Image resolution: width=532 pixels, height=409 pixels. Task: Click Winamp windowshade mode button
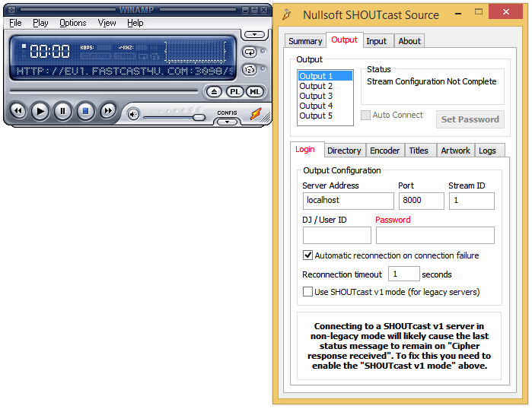coord(254,10)
